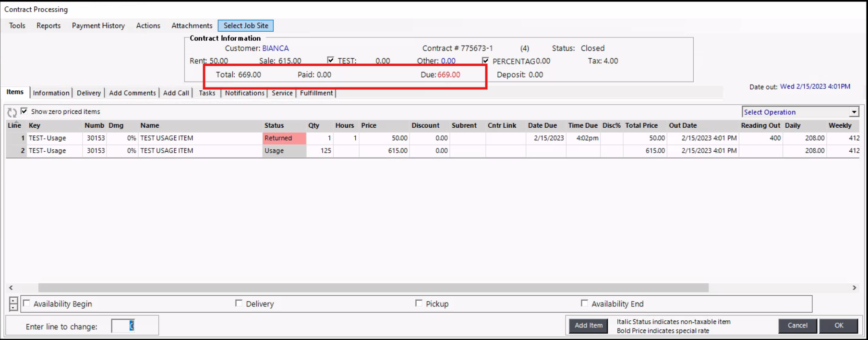Enable the Availability Begin checkbox
The height and width of the screenshot is (340, 868).
(27, 304)
